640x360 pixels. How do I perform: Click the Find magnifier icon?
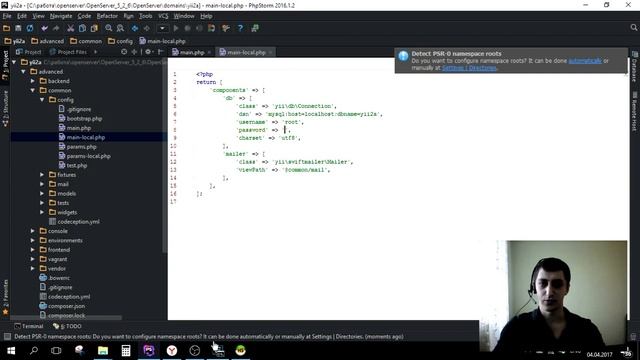point(109,28)
